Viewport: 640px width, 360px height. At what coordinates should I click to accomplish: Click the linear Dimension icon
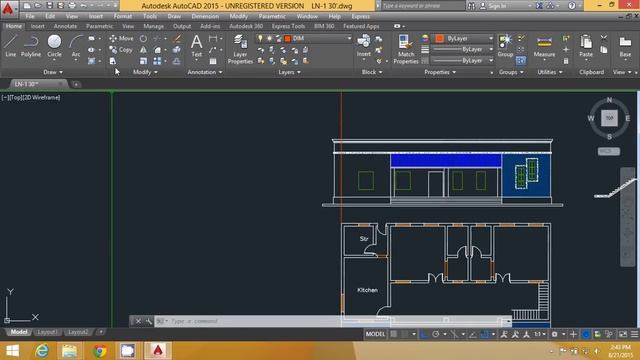(213, 39)
